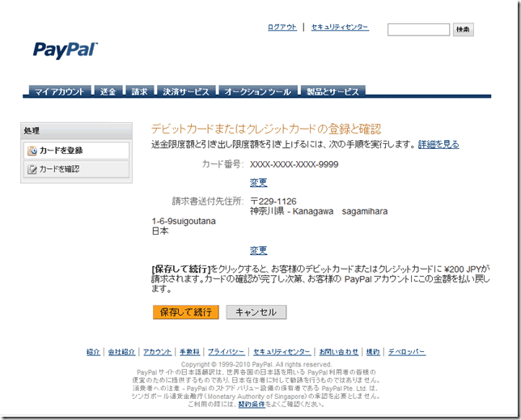Screen dimensions: 521x420
Task: Click the ログアウト link
Action: click(282, 28)
